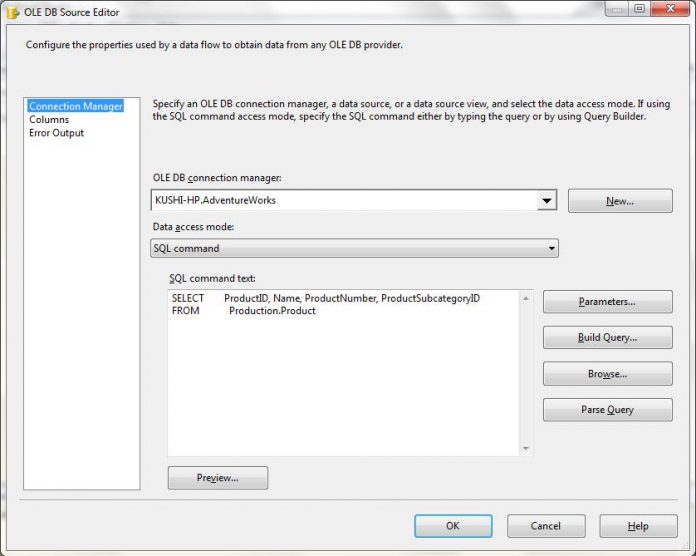Click the SQL text scrollbar down arrow
This screenshot has height=556, width=696.
coord(526,450)
